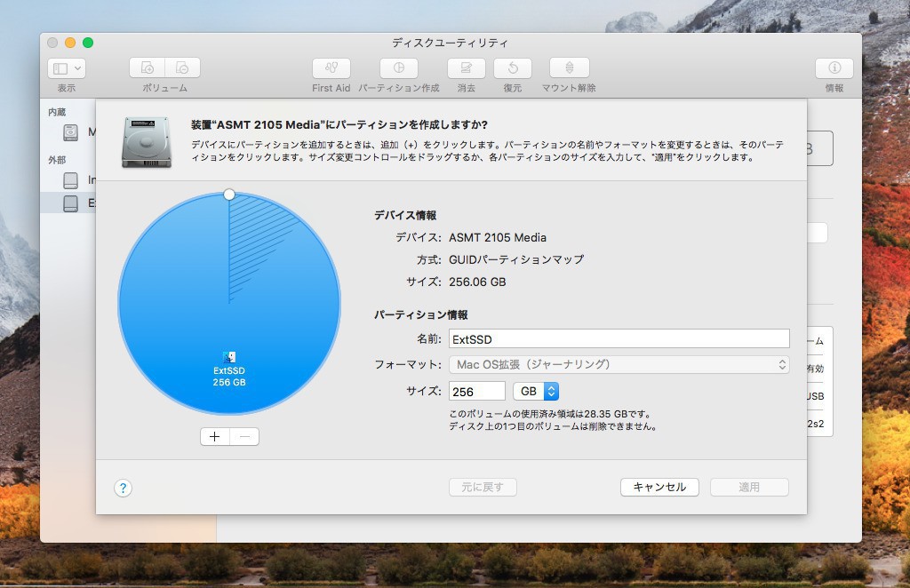Image resolution: width=910 pixels, height=588 pixels.
Task: Click the キャンセル button
Action: click(659, 487)
